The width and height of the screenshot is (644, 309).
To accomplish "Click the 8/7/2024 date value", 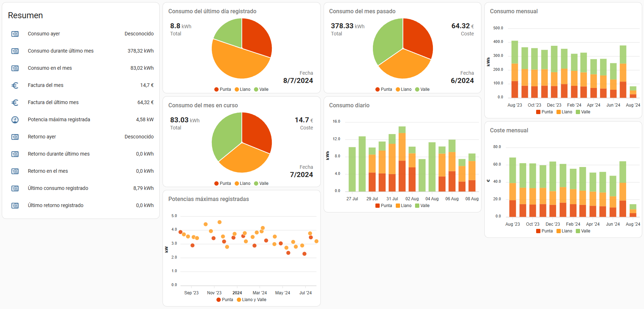I will [x=298, y=81].
